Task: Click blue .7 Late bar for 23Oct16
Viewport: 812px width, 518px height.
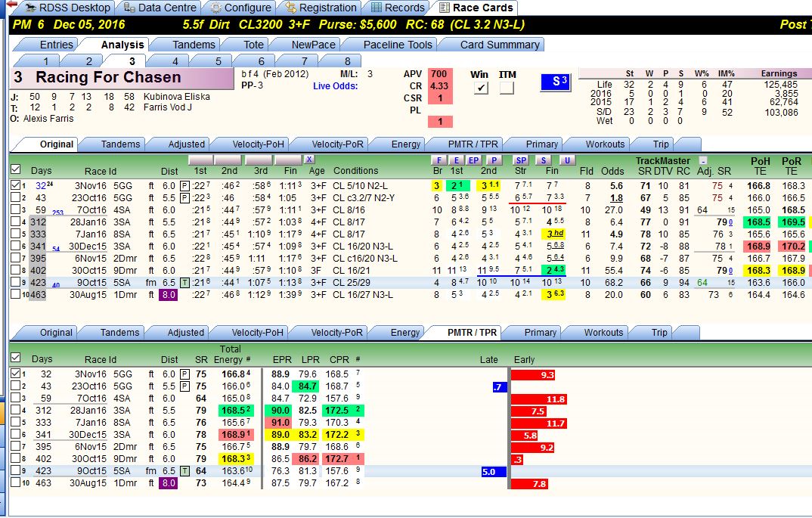Action: (499, 387)
